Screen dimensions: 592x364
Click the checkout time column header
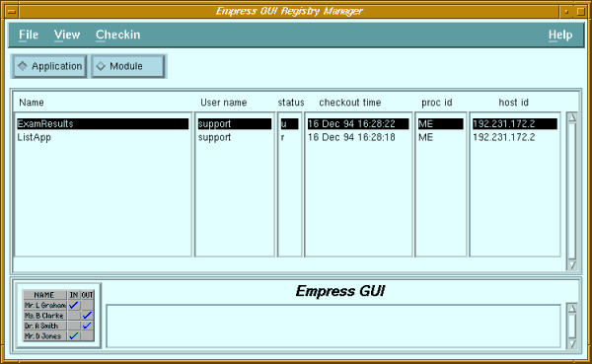coord(350,103)
